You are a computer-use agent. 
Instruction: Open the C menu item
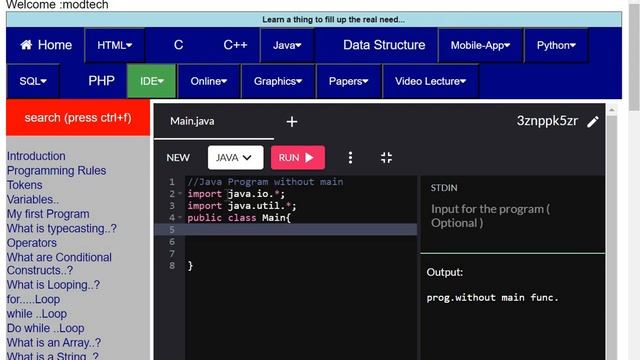pyautogui.click(x=178, y=45)
